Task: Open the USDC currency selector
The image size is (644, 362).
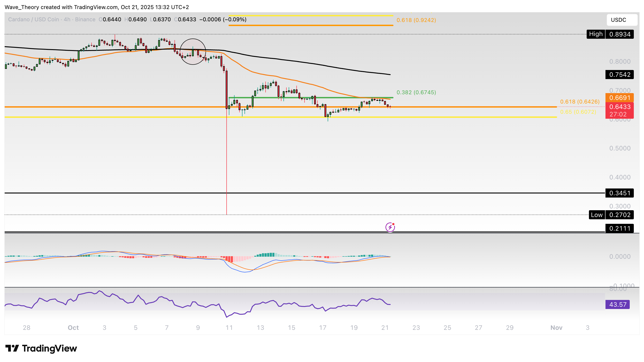Action: (x=622, y=20)
